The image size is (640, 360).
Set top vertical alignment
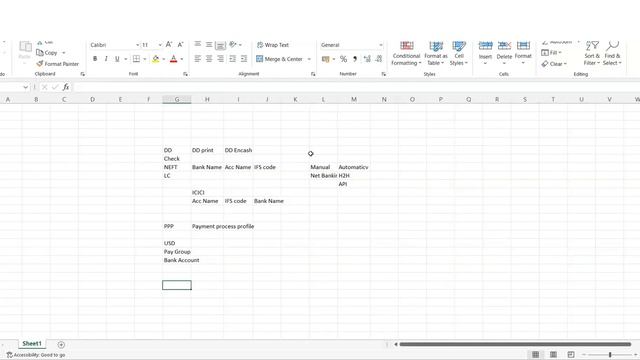(198, 44)
